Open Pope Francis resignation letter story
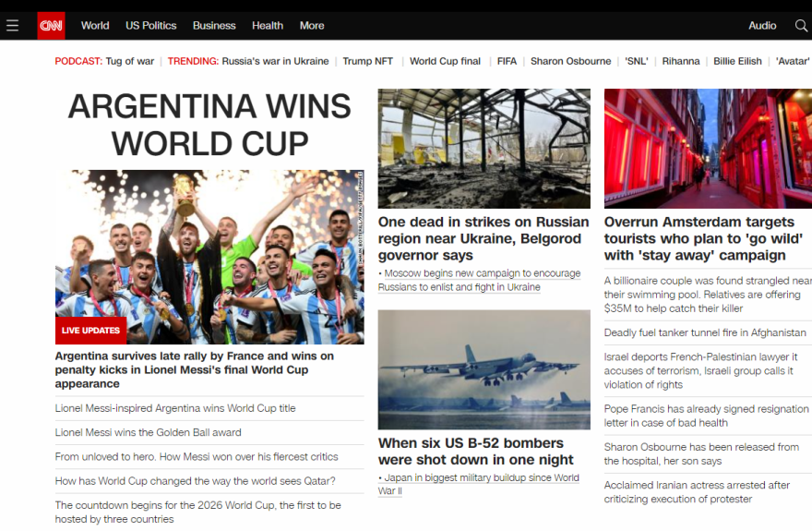 [x=706, y=416]
